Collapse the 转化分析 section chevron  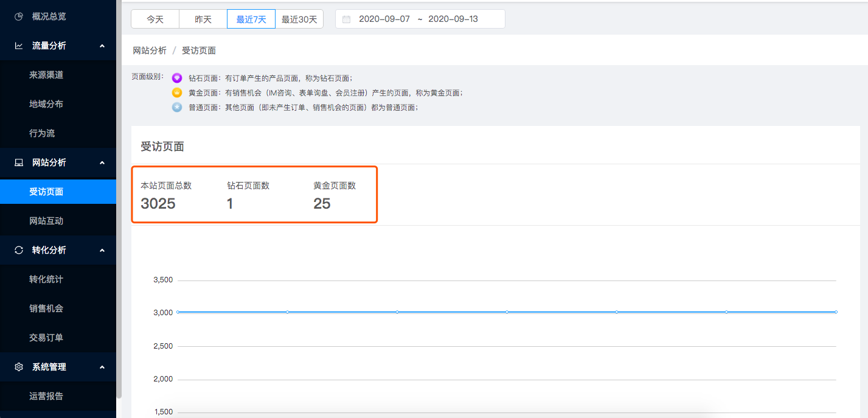point(102,250)
